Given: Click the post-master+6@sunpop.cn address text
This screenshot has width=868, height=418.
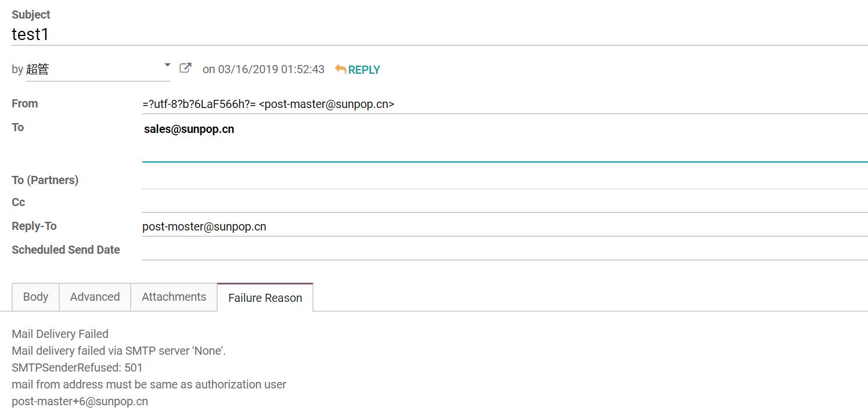Looking at the screenshot, I should click(x=80, y=401).
